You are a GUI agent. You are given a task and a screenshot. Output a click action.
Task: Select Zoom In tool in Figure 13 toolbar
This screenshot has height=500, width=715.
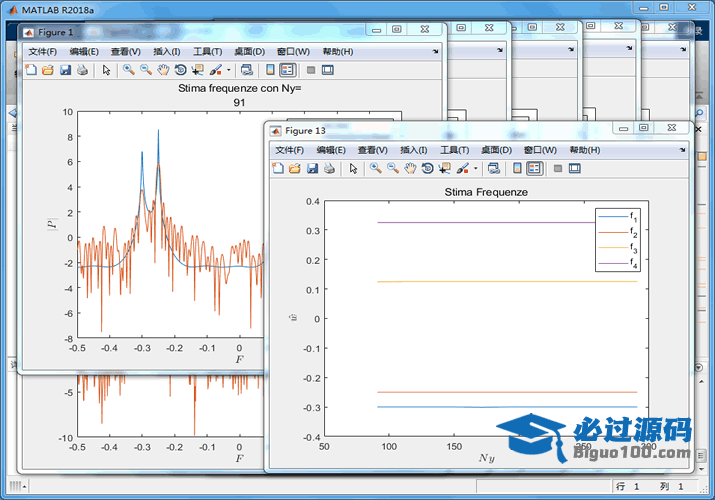click(x=376, y=168)
